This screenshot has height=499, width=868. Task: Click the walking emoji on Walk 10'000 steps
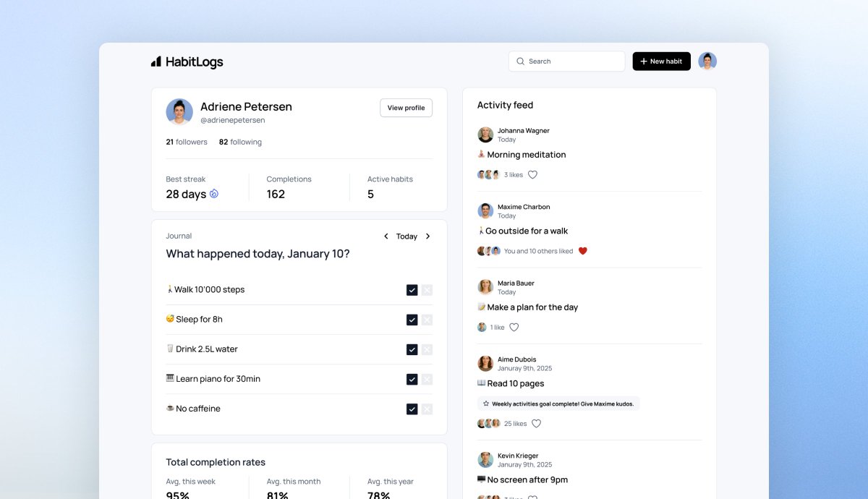click(170, 289)
